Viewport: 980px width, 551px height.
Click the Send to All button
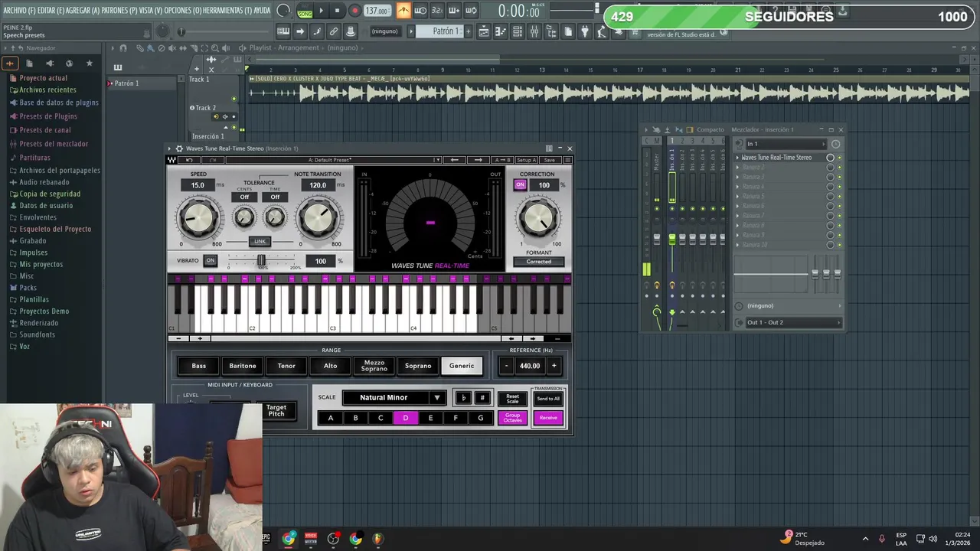click(548, 399)
